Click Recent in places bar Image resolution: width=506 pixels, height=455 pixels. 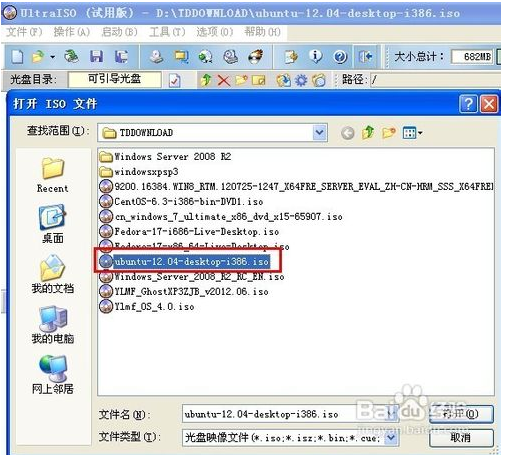(x=53, y=175)
